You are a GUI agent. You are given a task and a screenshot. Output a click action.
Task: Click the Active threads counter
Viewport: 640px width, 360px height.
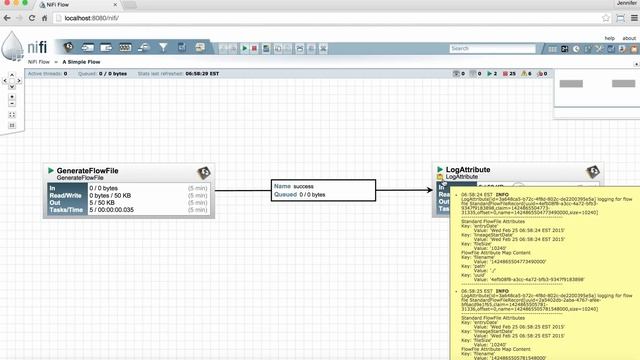point(47,74)
